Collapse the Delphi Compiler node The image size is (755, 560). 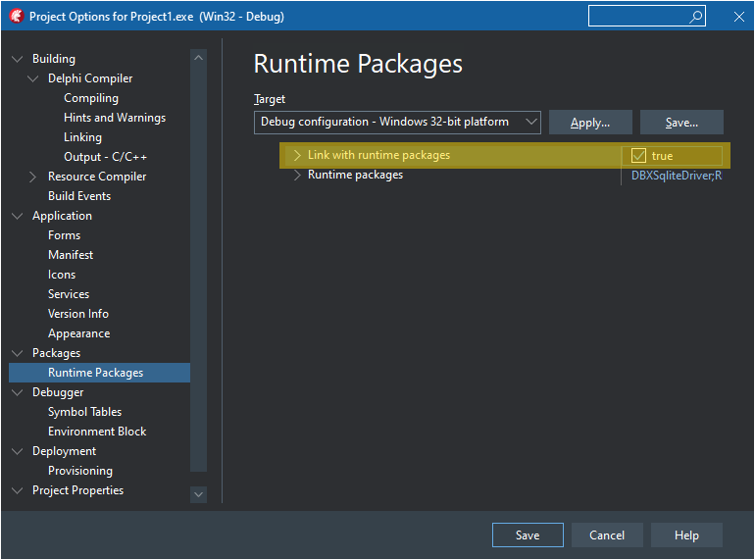click(33, 78)
